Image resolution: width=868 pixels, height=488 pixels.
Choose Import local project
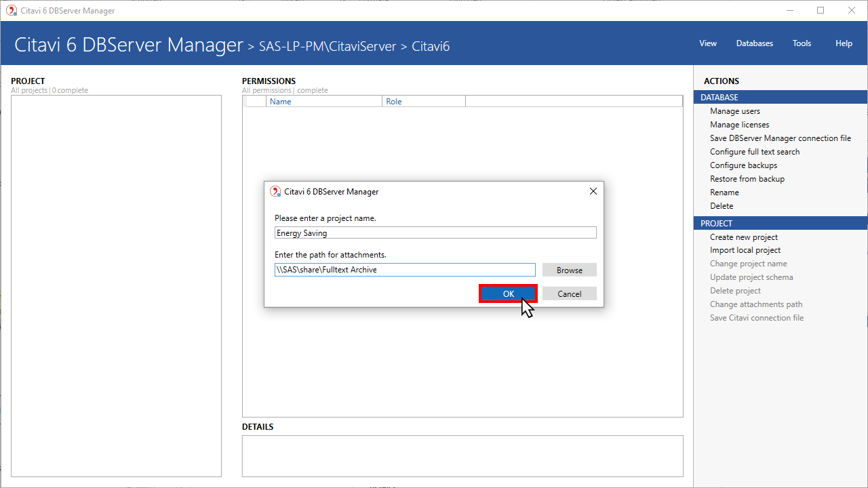coord(745,250)
